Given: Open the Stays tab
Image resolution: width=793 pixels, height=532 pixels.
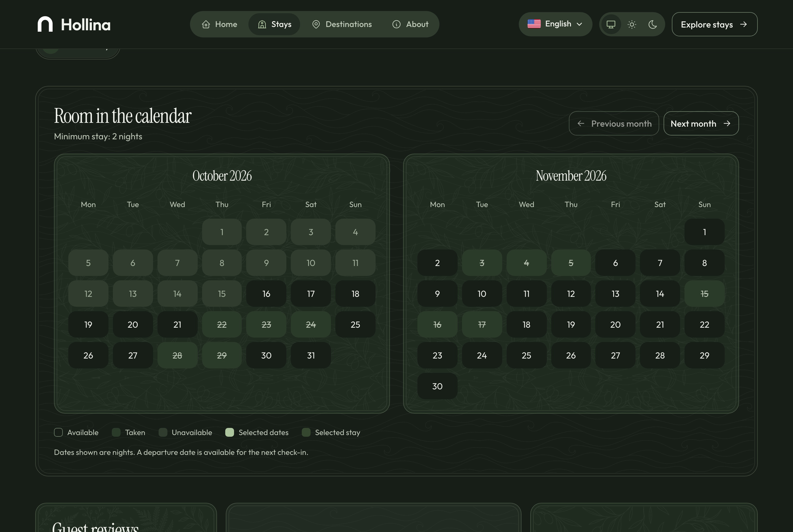Looking at the screenshot, I should 274,25.
